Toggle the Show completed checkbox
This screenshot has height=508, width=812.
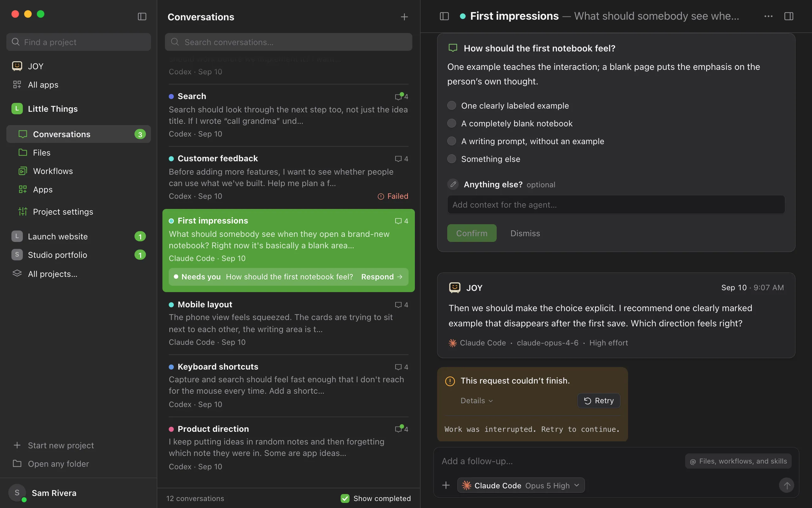(345, 498)
